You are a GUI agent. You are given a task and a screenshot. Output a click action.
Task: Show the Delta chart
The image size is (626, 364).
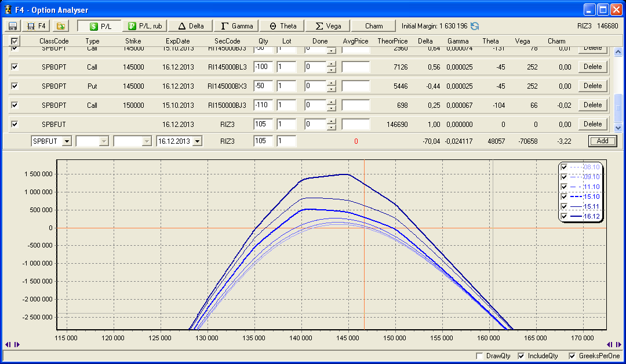pos(191,26)
